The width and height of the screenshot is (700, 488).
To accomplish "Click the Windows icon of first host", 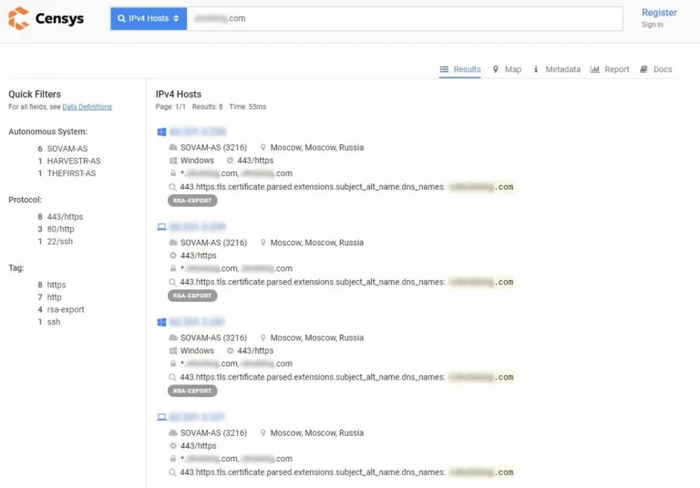I will [161, 132].
